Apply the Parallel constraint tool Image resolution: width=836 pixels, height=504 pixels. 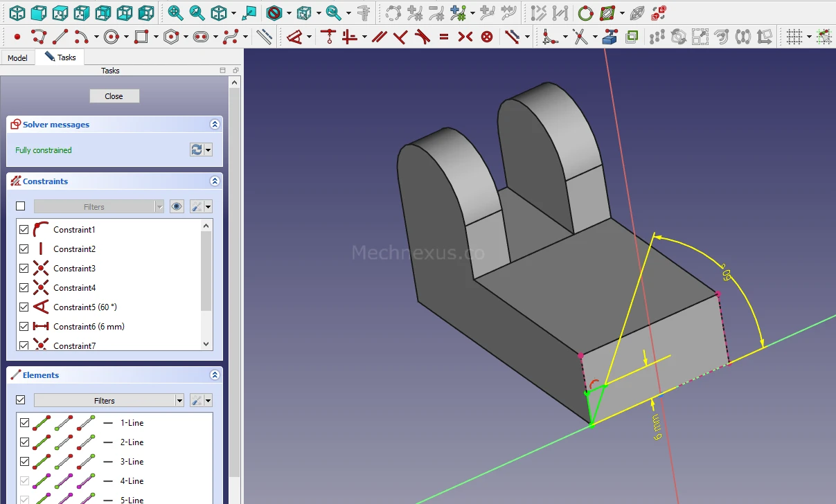click(x=379, y=37)
